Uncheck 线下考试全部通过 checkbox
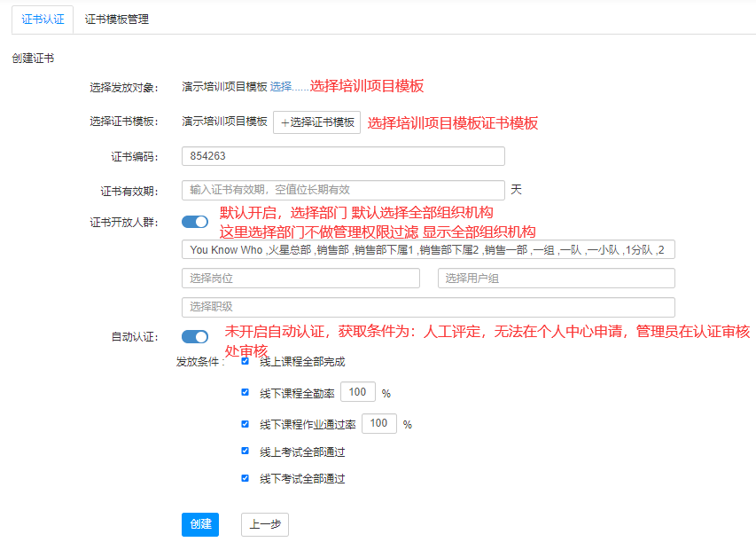The image size is (756, 542). (246, 478)
